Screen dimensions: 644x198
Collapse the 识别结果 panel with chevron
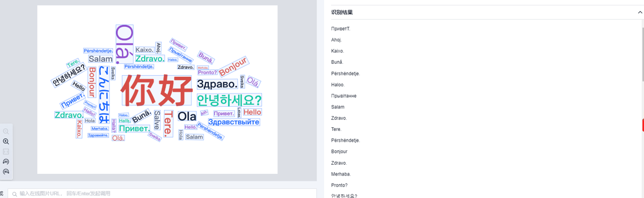[x=640, y=12]
